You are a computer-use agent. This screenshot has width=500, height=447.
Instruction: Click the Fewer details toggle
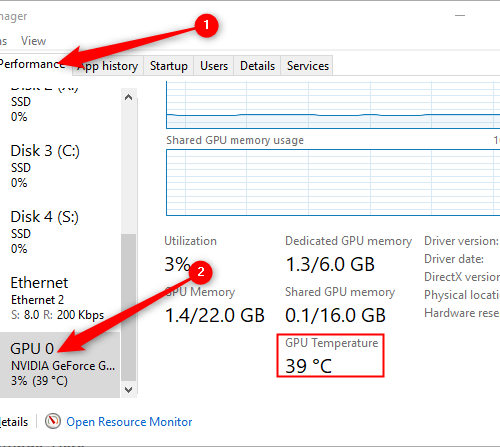point(14,422)
